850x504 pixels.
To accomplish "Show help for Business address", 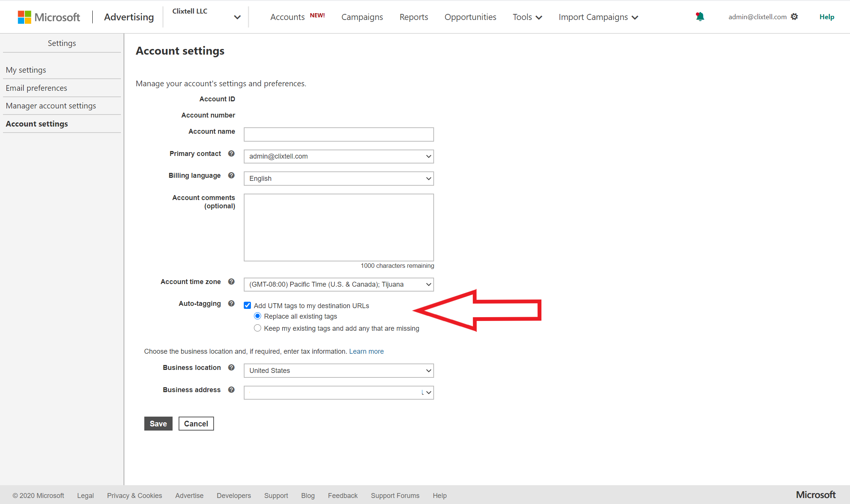I will [x=231, y=389].
